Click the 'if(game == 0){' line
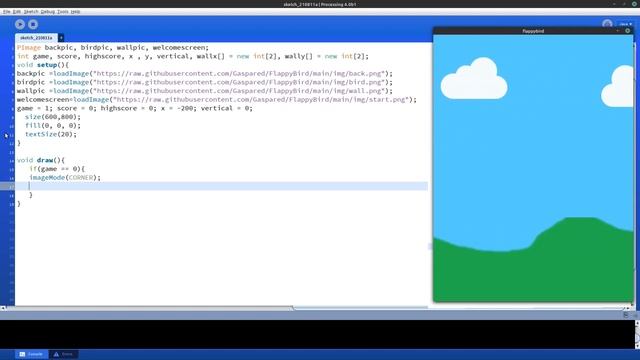This screenshot has height=360, width=640. [57, 169]
